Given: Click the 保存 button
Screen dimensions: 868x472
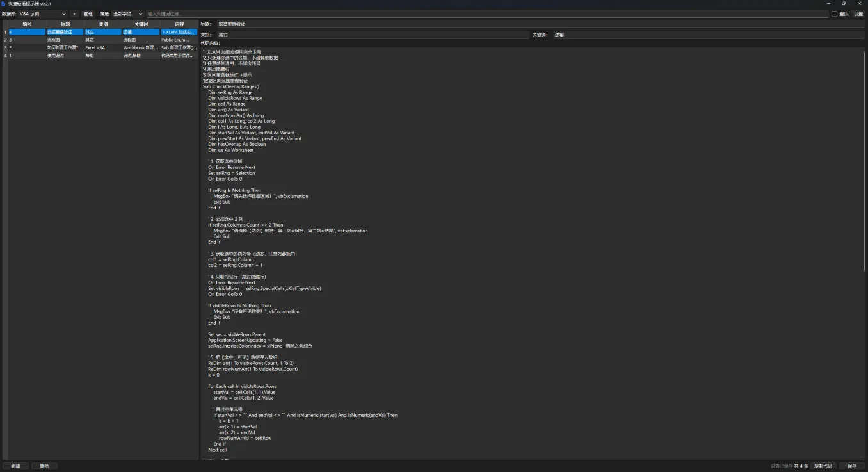Looking at the screenshot, I should coord(852,466).
